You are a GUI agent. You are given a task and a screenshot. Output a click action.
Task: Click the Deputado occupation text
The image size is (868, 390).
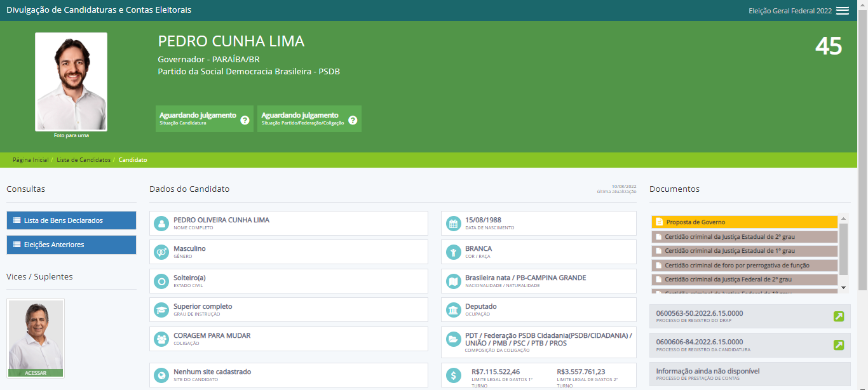tap(481, 306)
